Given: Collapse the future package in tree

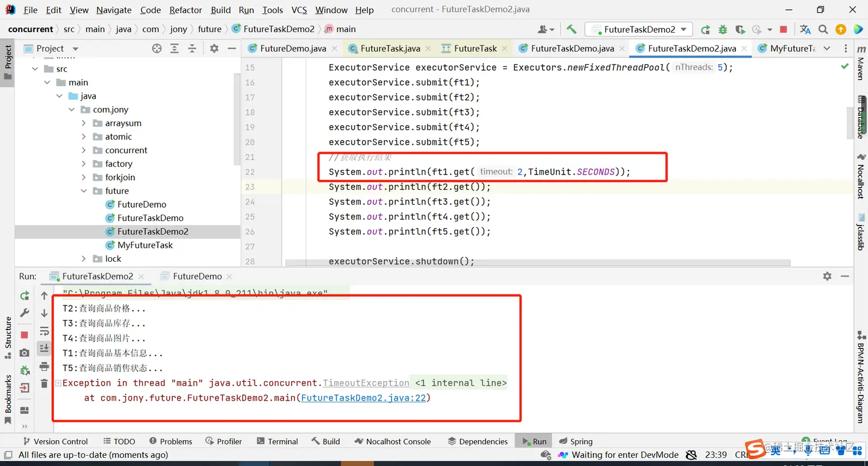Looking at the screenshot, I should click(x=84, y=191).
